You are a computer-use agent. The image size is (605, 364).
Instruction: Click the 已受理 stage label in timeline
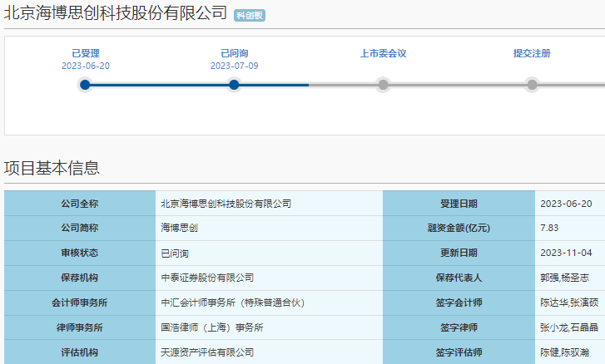(x=85, y=53)
